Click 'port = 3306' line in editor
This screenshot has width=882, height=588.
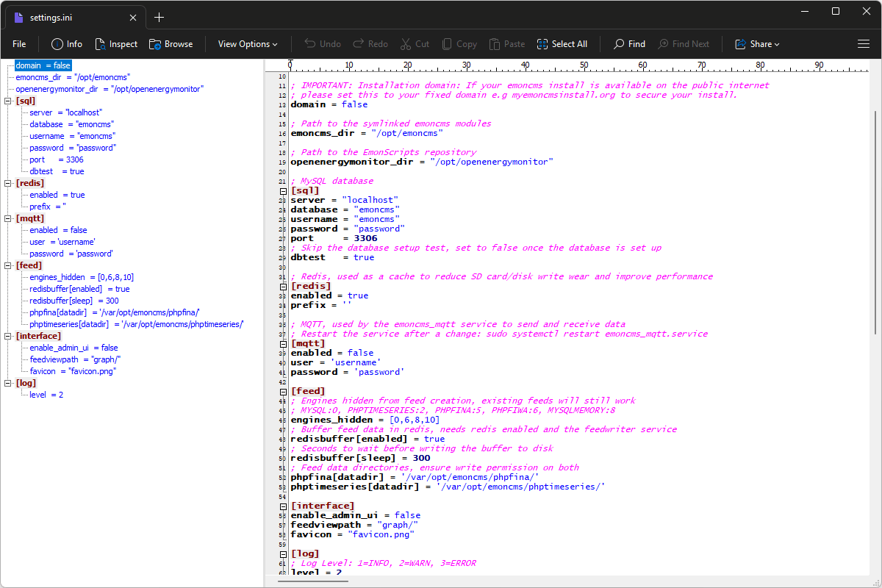[334, 238]
